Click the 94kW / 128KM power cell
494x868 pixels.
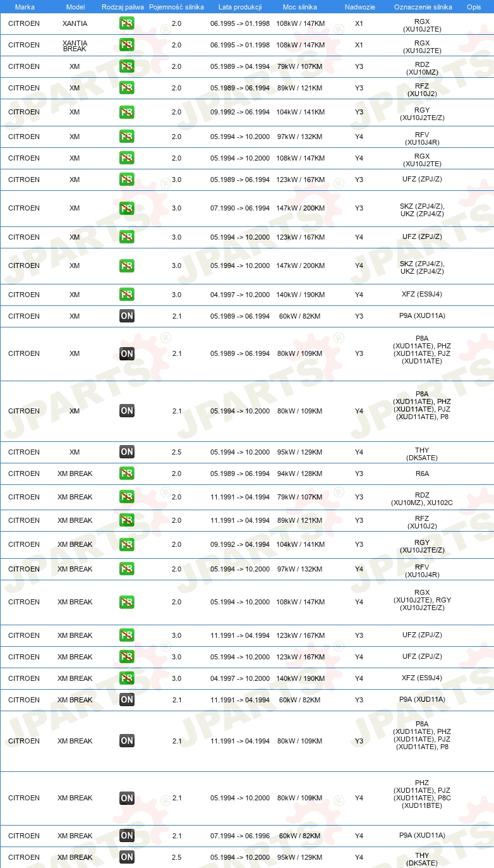coord(300,474)
